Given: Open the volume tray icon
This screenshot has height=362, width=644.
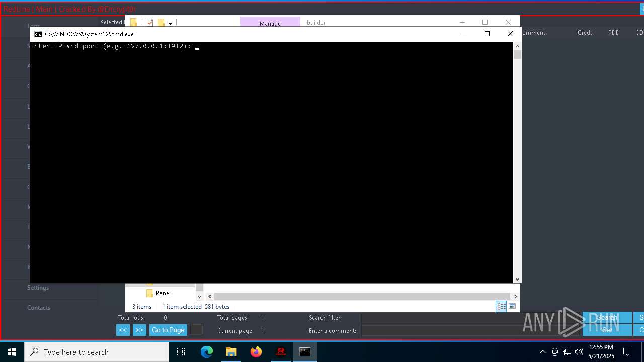Looking at the screenshot, I should 579,352.
